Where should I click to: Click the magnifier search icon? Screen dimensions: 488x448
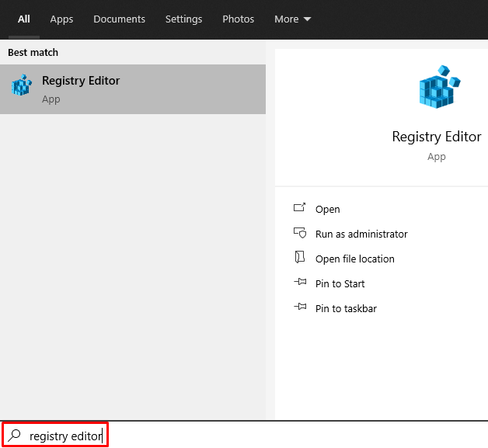(14, 436)
